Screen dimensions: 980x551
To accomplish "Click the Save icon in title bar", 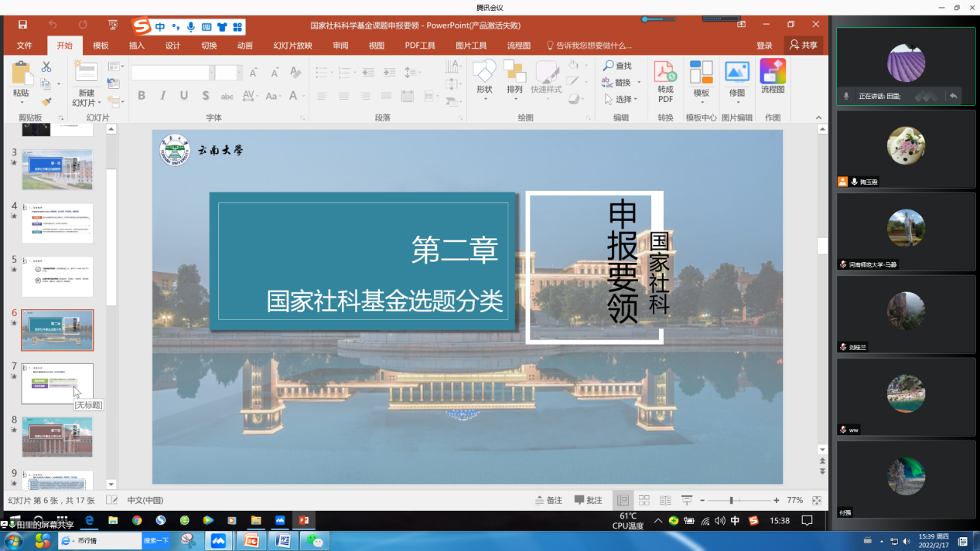I will click(22, 26).
